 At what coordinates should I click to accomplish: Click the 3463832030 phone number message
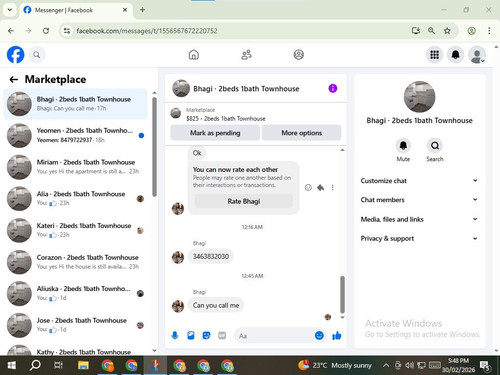(x=211, y=256)
